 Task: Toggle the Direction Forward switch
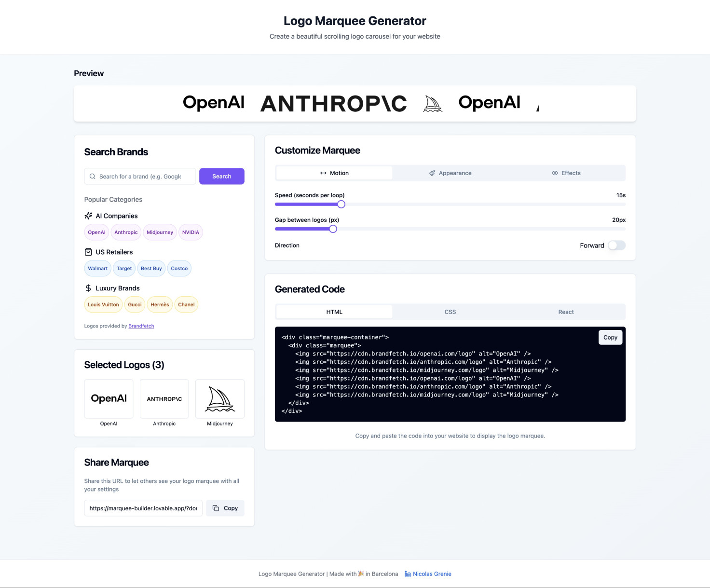pyautogui.click(x=616, y=246)
